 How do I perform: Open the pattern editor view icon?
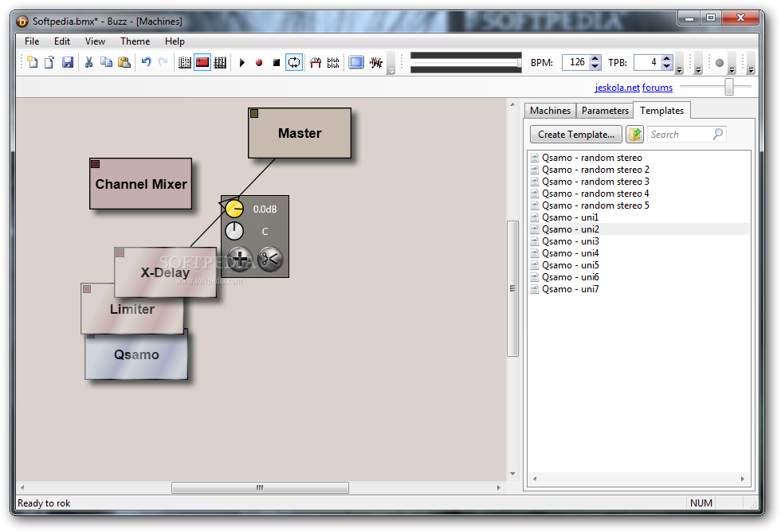(185, 62)
